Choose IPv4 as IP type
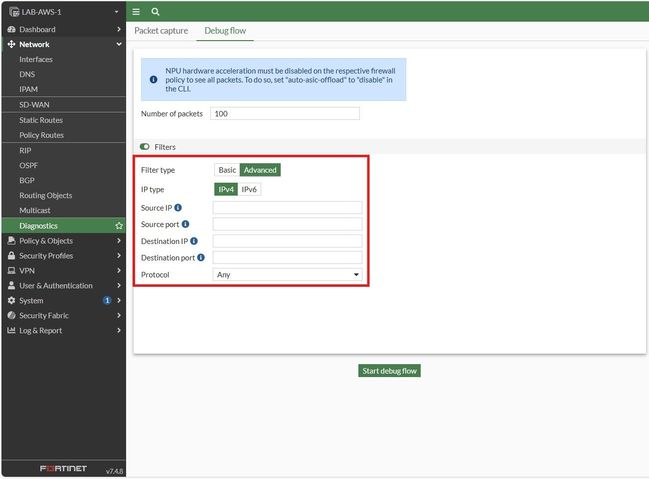 coord(226,189)
